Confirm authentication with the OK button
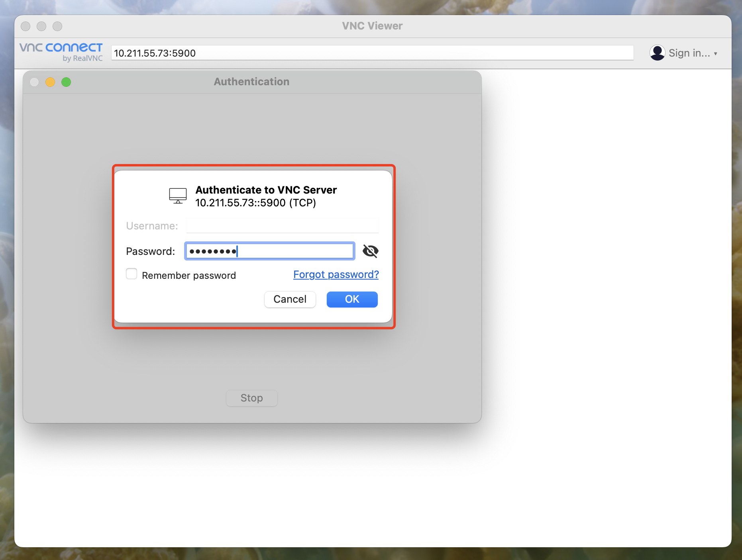 click(x=352, y=299)
